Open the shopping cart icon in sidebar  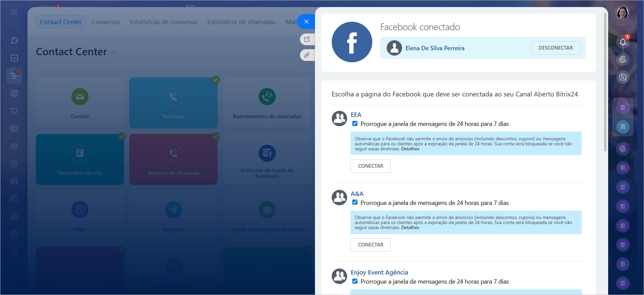(x=14, y=111)
